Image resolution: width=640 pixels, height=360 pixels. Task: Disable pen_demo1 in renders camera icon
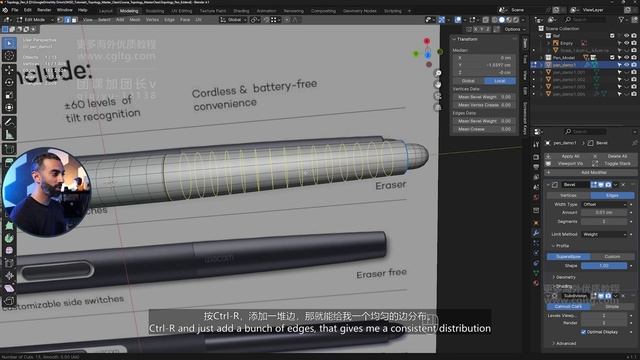[634, 64]
